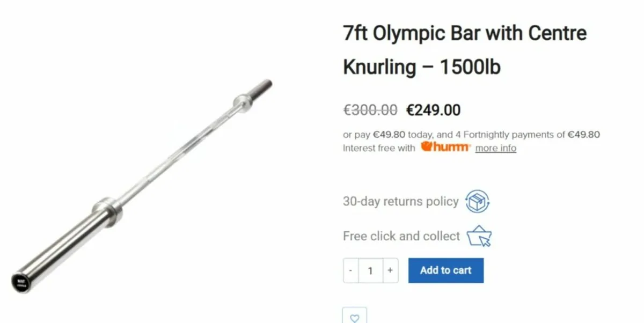644x323 pixels.
Task: Click the quantity input field
Action: coord(370,270)
